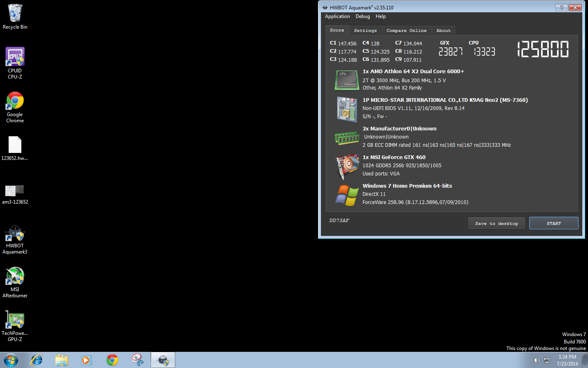
Task: Click the DD73AF code label
Action: coord(339,220)
